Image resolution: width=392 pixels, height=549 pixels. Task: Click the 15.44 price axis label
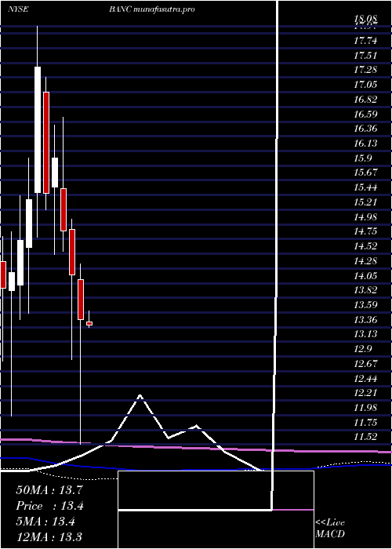click(x=365, y=187)
